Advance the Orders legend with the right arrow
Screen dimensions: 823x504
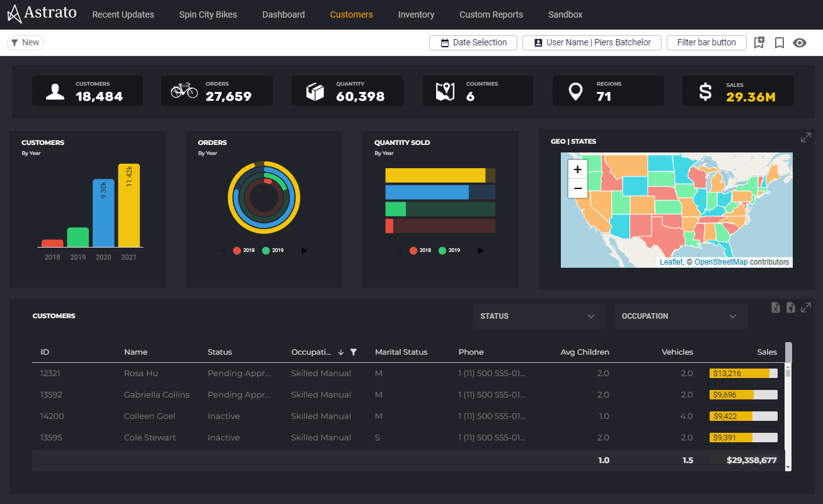(x=304, y=250)
